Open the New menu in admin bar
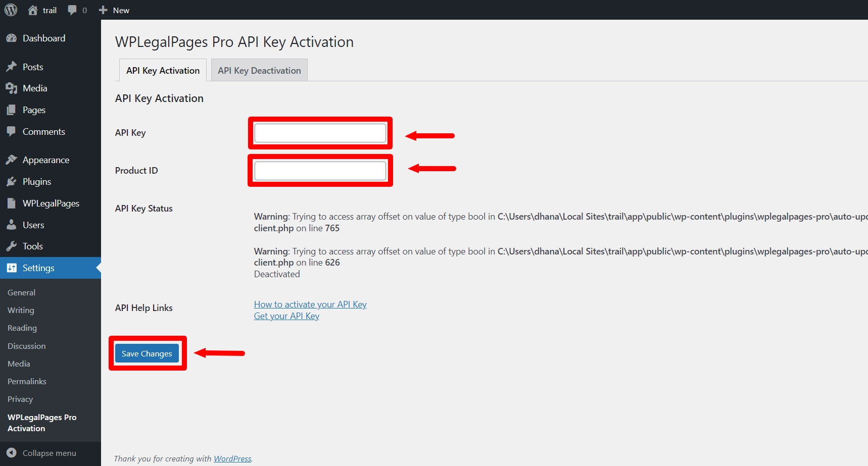This screenshot has width=868, height=466. click(113, 10)
